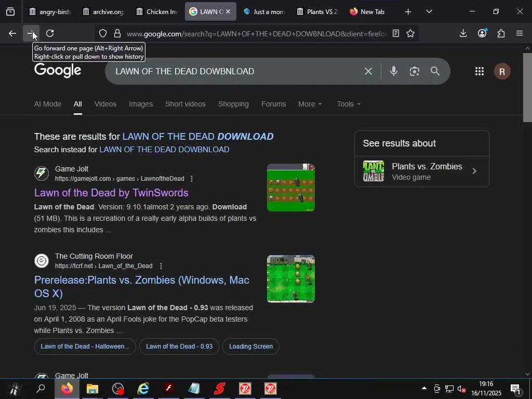This screenshot has height=399, width=532.
Task: Open a new tab with plus button
Action: coord(408,11)
